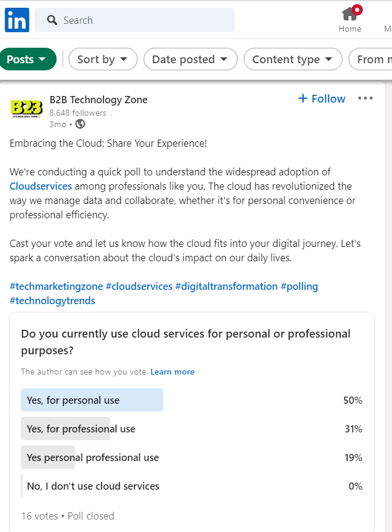
Task: Click the globe visibility icon
Action: pyautogui.click(x=80, y=124)
